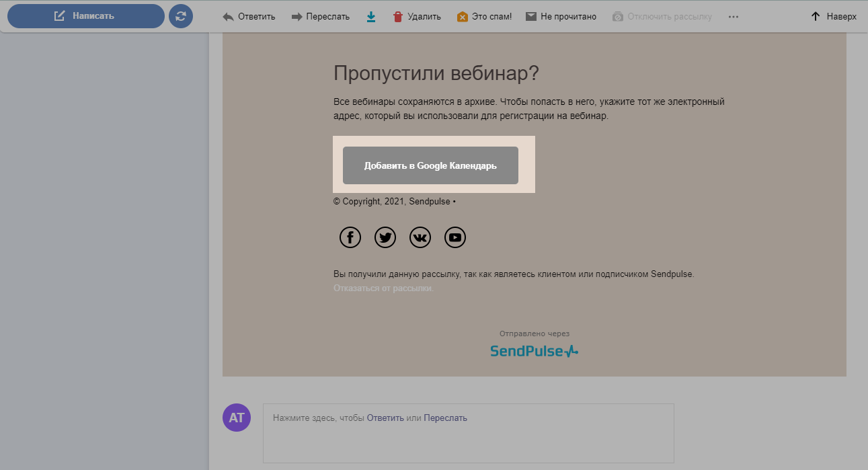Expand the three-dot more actions menu
The width and height of the screenshot is (868, 470).
[x=734, y=17]
